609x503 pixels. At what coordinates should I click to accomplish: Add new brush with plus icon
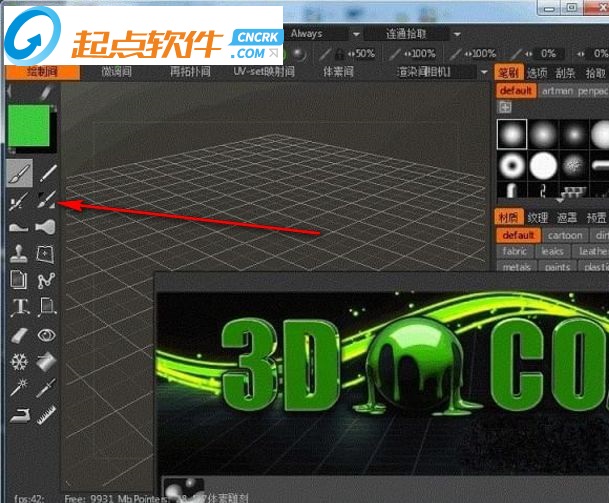click(x=505, y=107)
